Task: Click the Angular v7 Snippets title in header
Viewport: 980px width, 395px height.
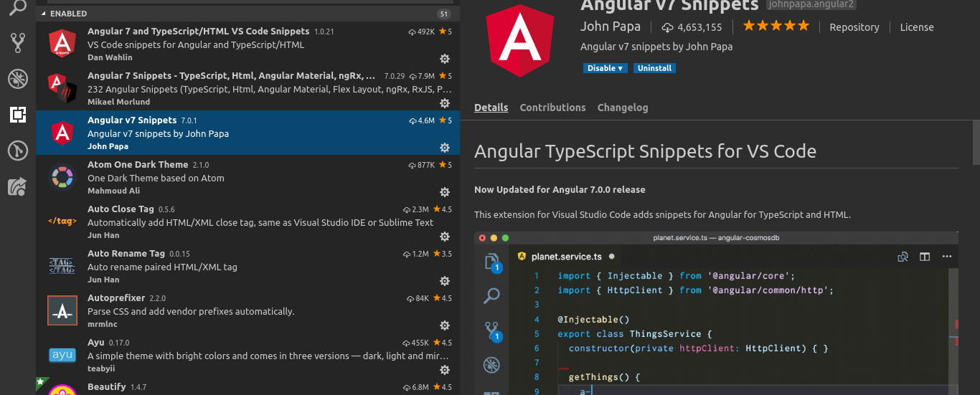Action: click(669, 5)
